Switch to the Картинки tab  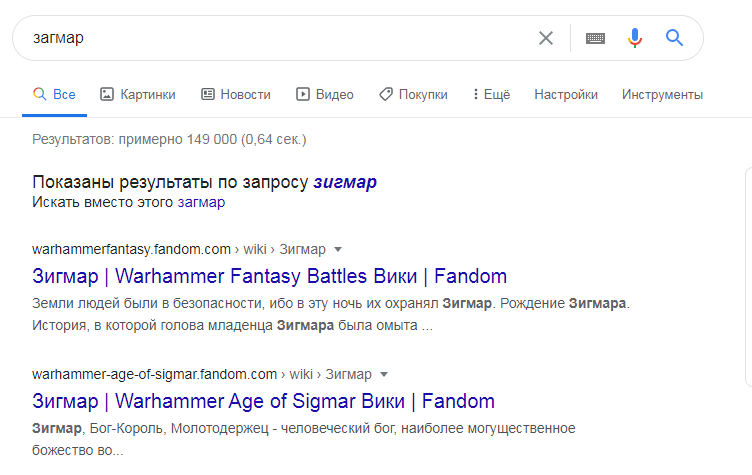pos(138,95)
